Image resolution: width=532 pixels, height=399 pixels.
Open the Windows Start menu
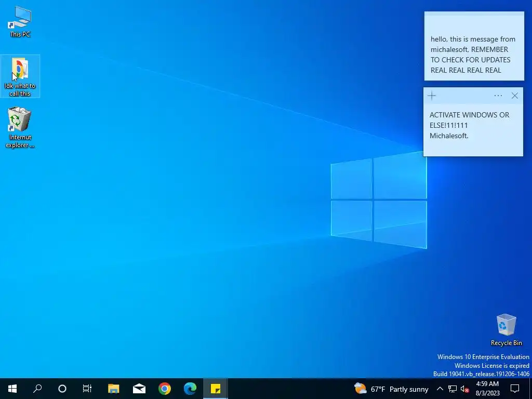point(12,389)
